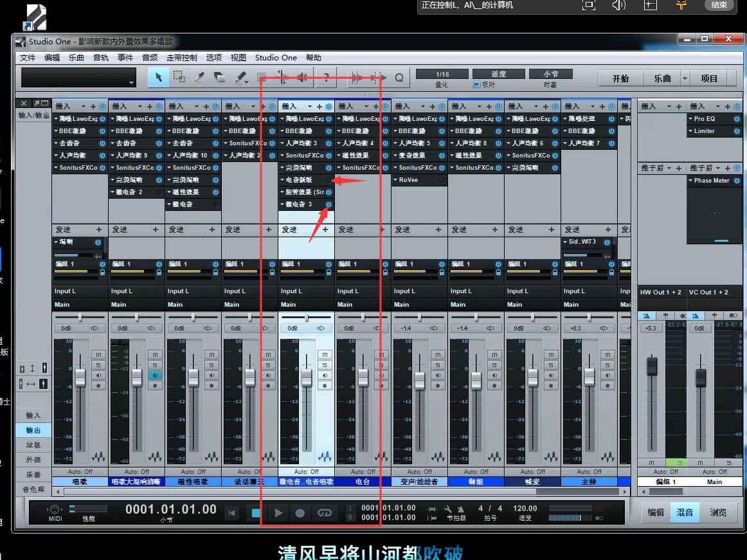The image size is (747, 560).
Task: Open the metronome settings wrench icon
Action: click(448, 509)
